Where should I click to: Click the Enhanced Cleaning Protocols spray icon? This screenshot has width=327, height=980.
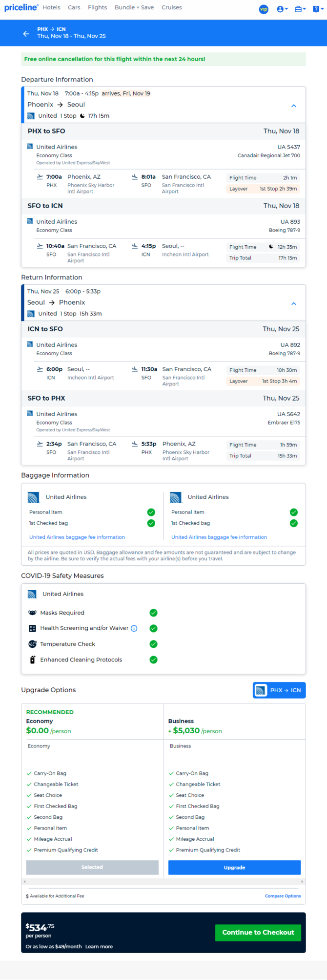coord(33,660)
